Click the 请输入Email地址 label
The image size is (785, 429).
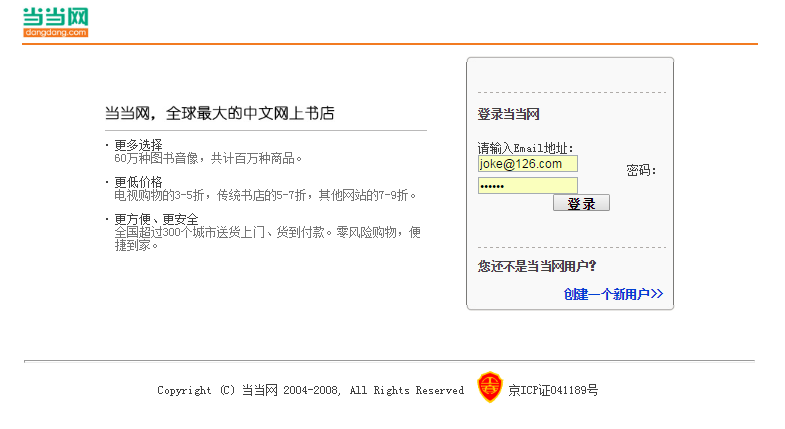[x=525, y=148]
